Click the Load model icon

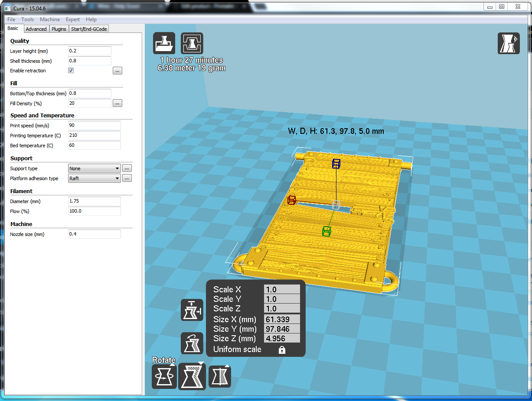(164, 43)
